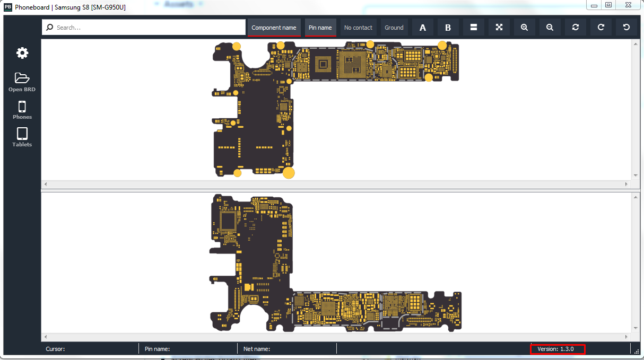Click the Search input field
This screenshot has width=644, height=360.
tap(144, 28)
